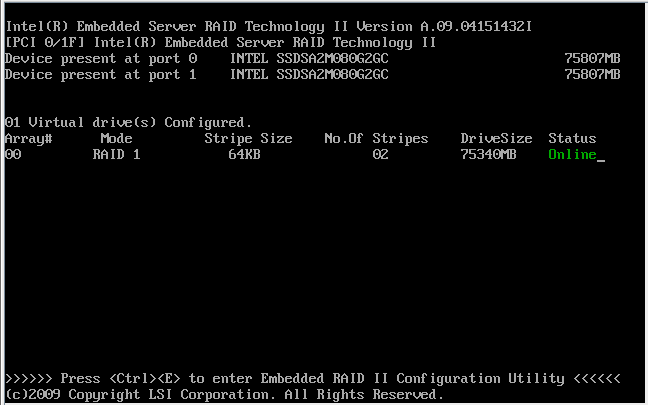This screenshot has width=648, height=405.
Task: Click the RAID version title line
Action: pyautogui.click(x=268, y=26)
